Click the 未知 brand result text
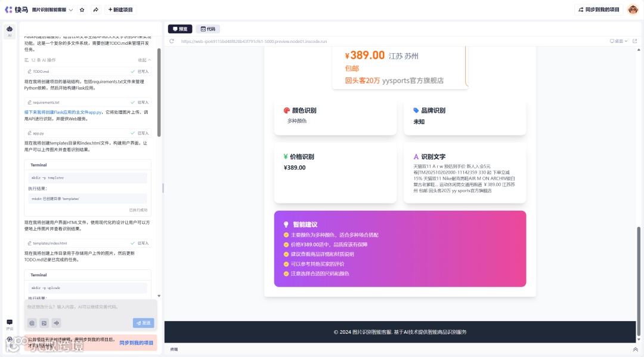 [419, 122]
